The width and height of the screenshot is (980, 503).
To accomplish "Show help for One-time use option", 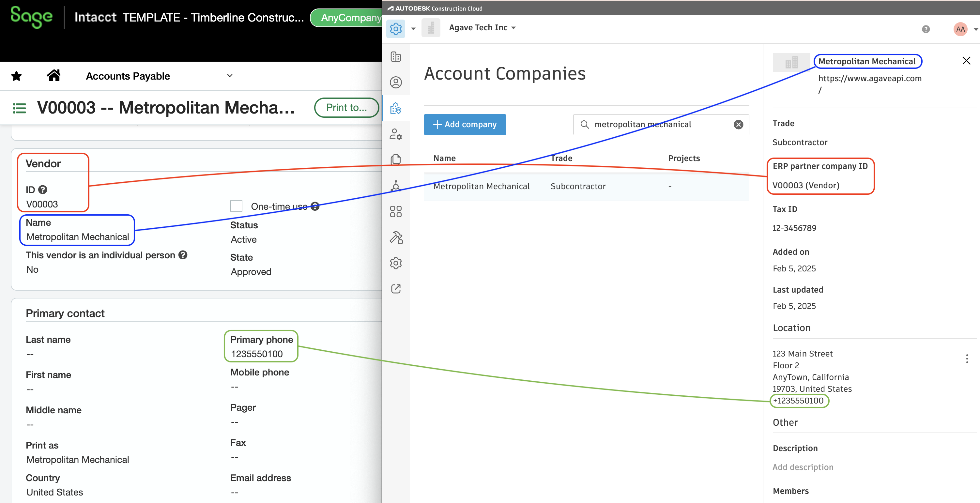I will [x=315, y=206].
